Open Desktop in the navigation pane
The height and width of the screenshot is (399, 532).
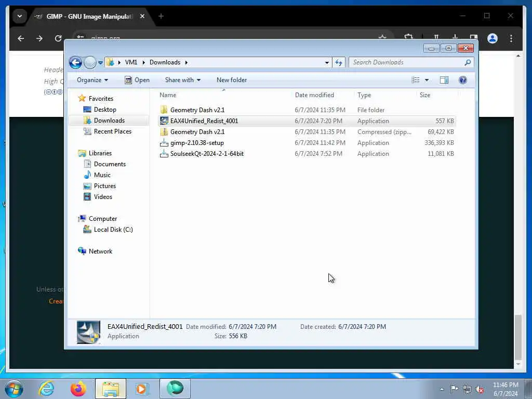pos(105,110)
